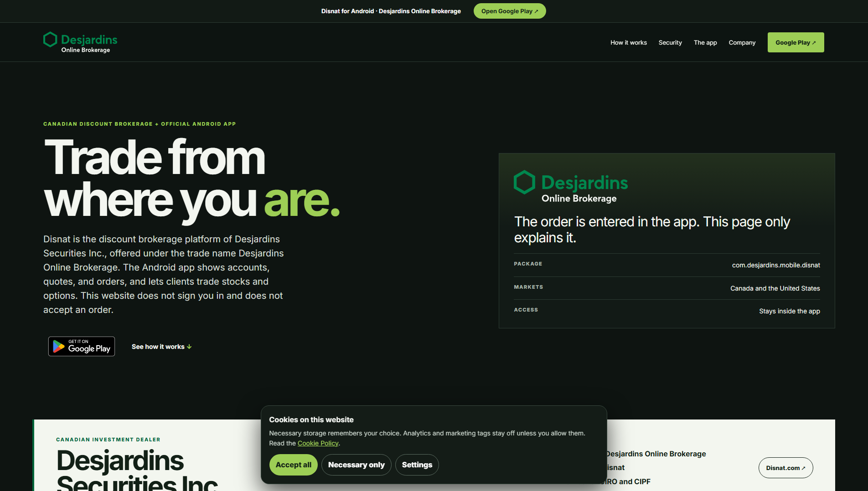Click the PACKAGE label in the card
Screen dimensions: 868x491
(x=528, y=264)
